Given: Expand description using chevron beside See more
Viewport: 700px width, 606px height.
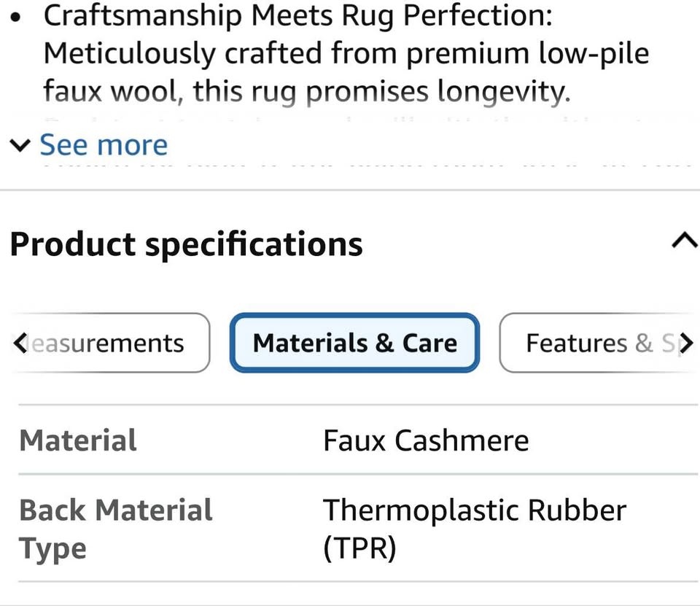Looking at the screenshot, I should click(x=20, y=146).
